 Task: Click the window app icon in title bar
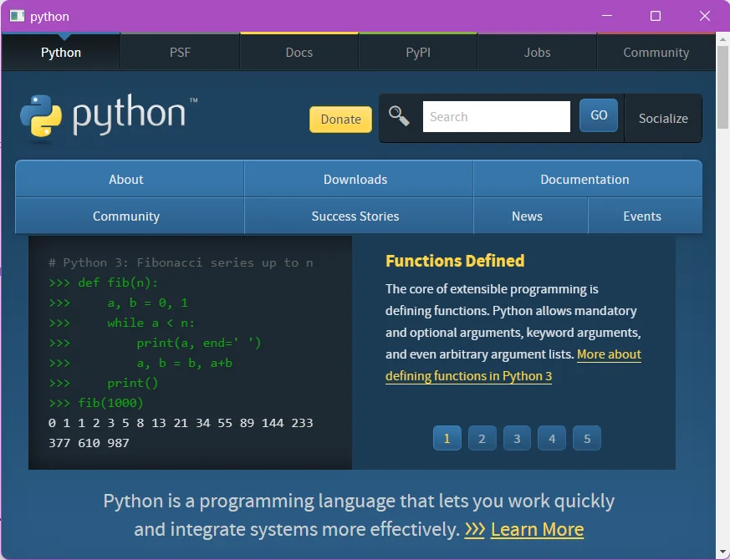pos(18,16)
